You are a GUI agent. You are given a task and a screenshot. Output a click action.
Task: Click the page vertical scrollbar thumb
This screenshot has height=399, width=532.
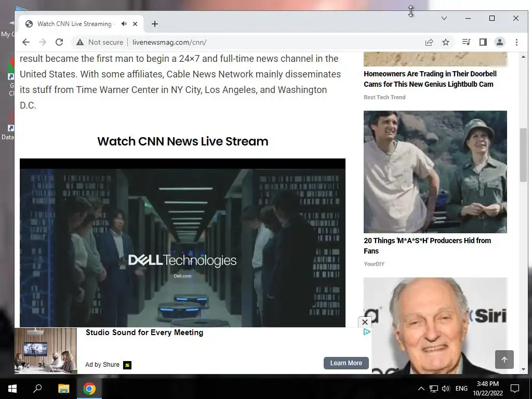523,155
